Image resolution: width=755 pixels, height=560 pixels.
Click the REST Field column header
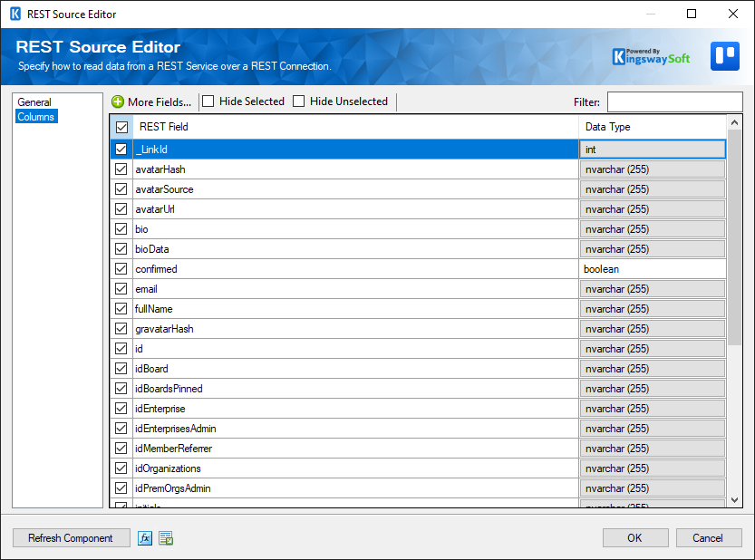[356, 127]
